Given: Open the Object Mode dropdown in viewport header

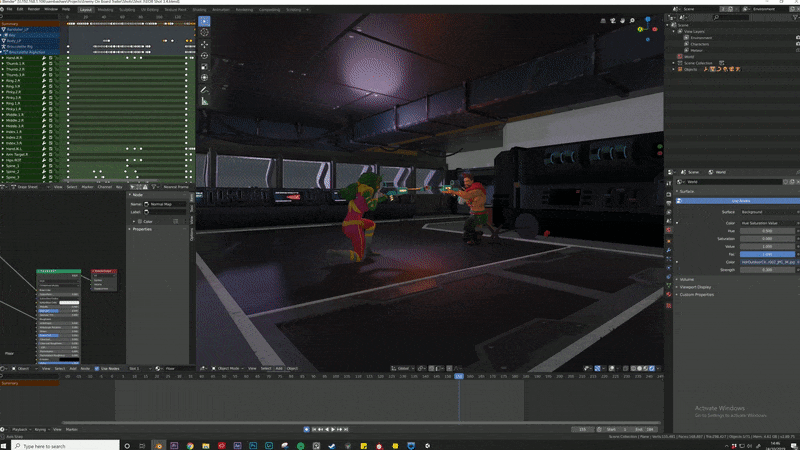Looking at the screenshot, I should (x=226, y=368).
